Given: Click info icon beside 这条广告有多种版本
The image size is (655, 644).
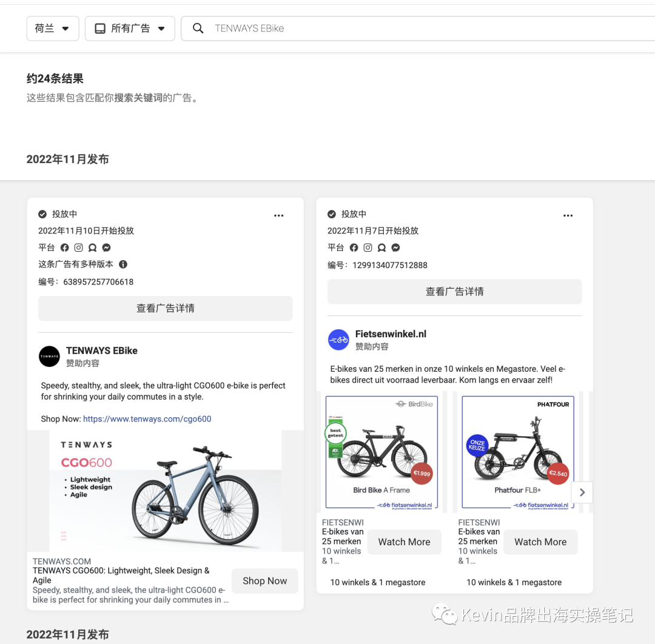Looking at the screenshot, I should (x=123, y=264).
